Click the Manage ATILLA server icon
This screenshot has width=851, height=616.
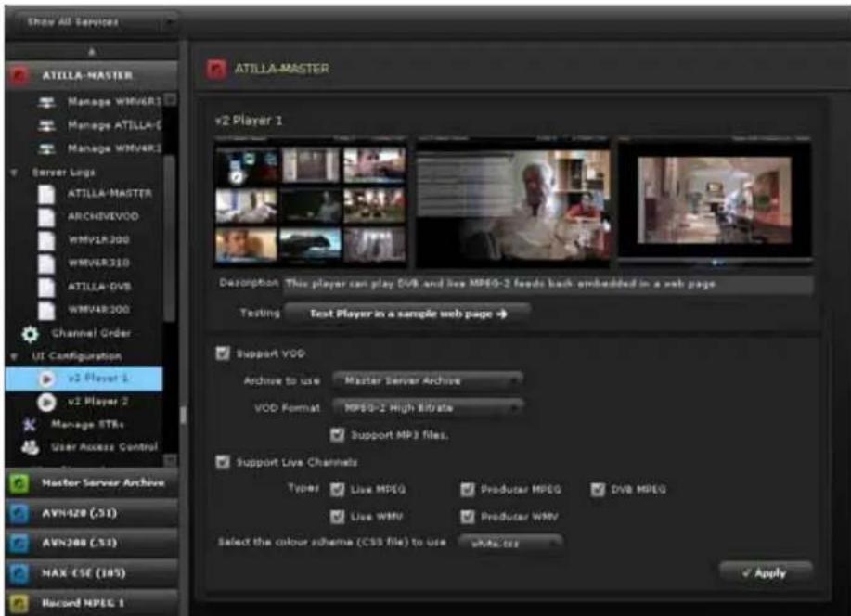(47, 125)
